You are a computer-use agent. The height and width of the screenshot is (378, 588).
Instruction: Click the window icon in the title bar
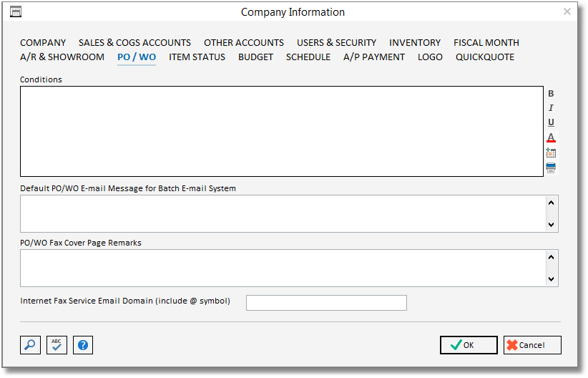[15, 12]
